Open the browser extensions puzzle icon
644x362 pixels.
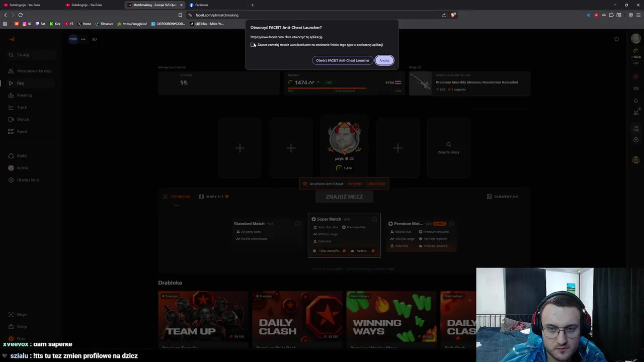(611, 15)
